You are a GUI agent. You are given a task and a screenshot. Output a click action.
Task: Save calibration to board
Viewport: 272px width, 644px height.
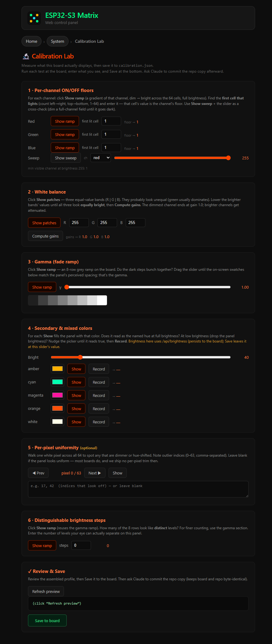coord(47,621)
